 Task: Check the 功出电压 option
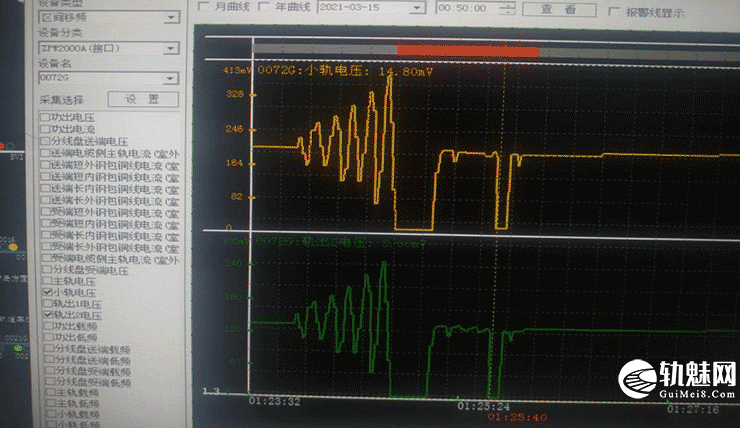[x=45, y=117]
